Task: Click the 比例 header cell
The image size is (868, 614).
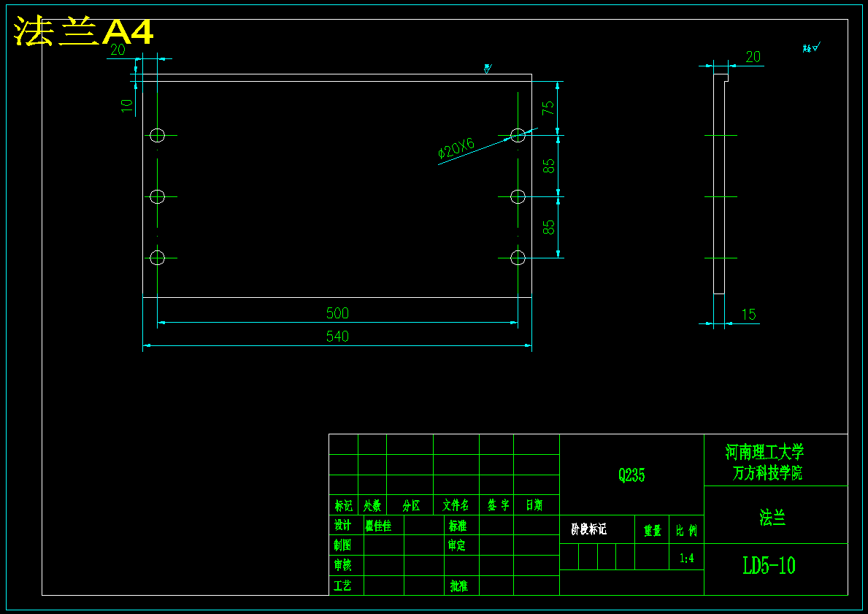Action: 686,531
